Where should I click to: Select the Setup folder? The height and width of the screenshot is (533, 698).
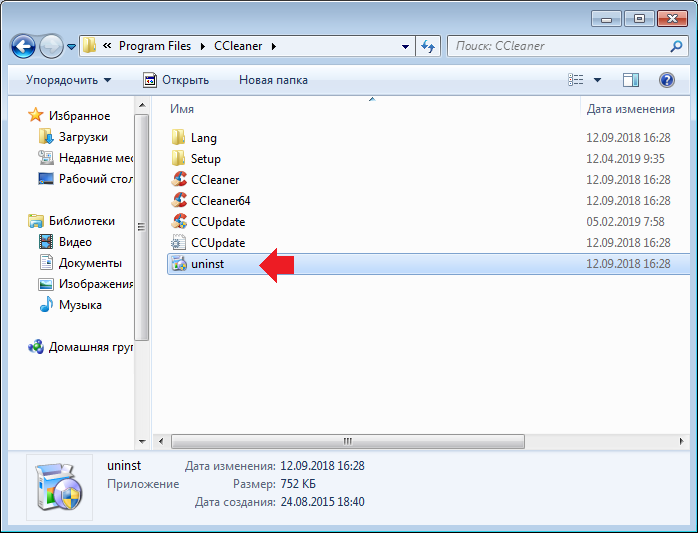(x=206, y=159)
